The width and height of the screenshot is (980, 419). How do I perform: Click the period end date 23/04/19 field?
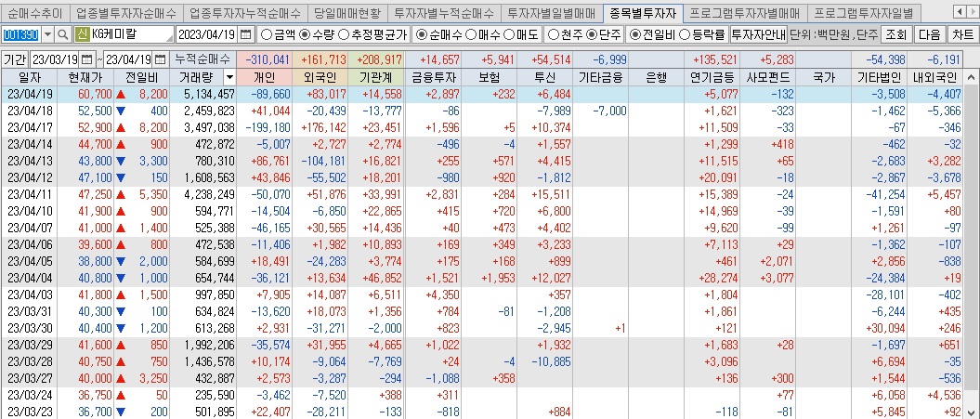[129, 60]
